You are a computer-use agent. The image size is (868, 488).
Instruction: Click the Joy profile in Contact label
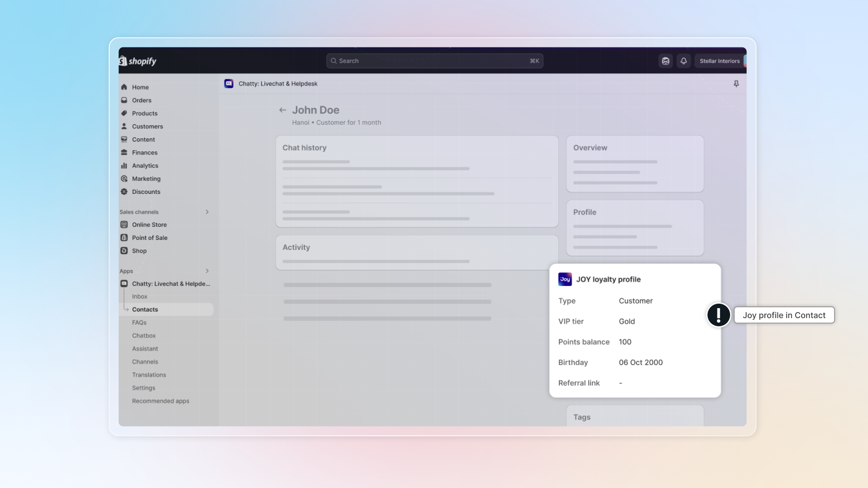tap(784, 315)
